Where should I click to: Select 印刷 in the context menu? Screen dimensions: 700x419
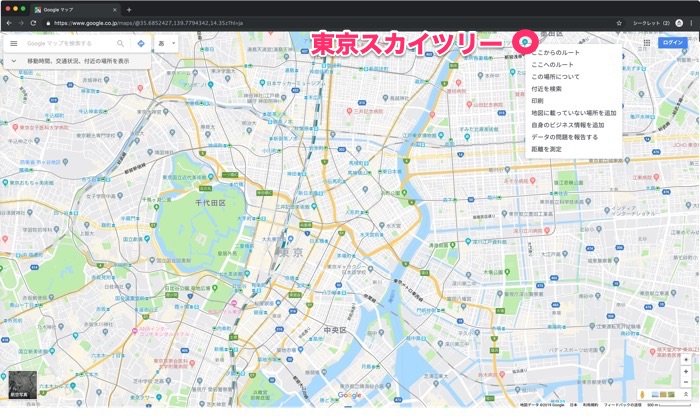pos(538,101)
